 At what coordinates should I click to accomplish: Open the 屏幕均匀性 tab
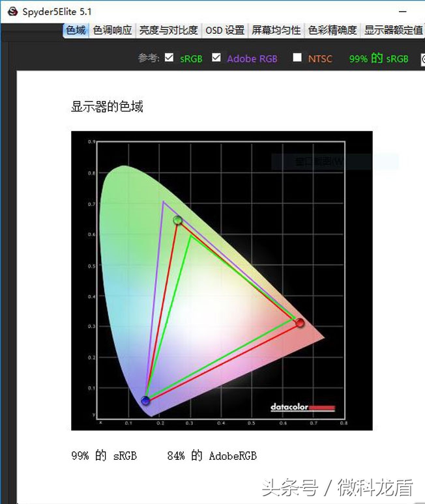coord(276,31)
